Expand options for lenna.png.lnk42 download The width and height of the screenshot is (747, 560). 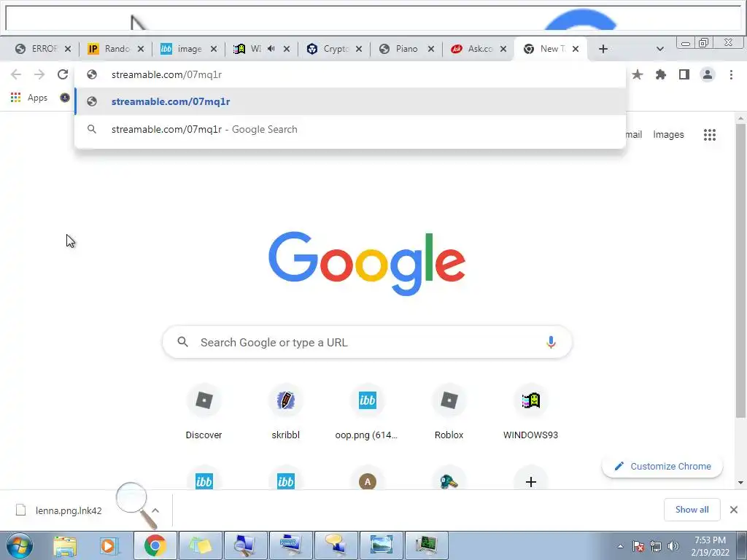pyautogui.click(x=155, y=510)
